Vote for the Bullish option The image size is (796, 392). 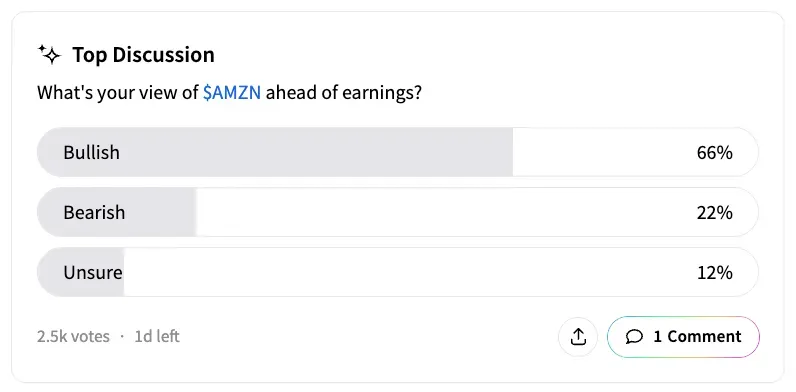pyautogui.click(x=397, y=152)
